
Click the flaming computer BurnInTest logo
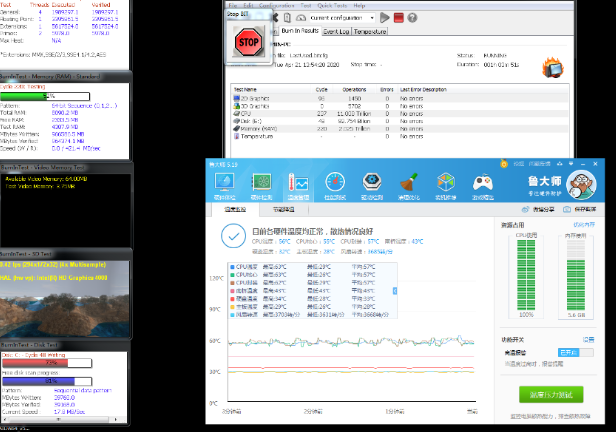coord(553,68)
